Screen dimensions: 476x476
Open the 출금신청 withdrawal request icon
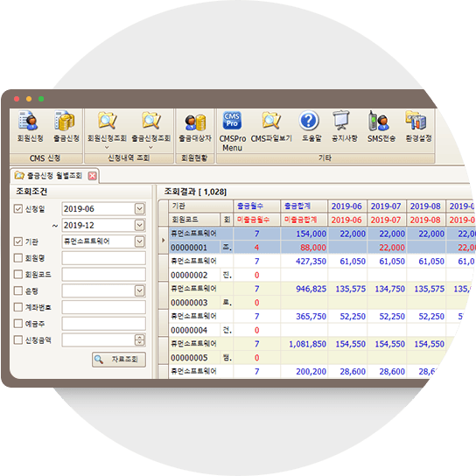[66, 126]
